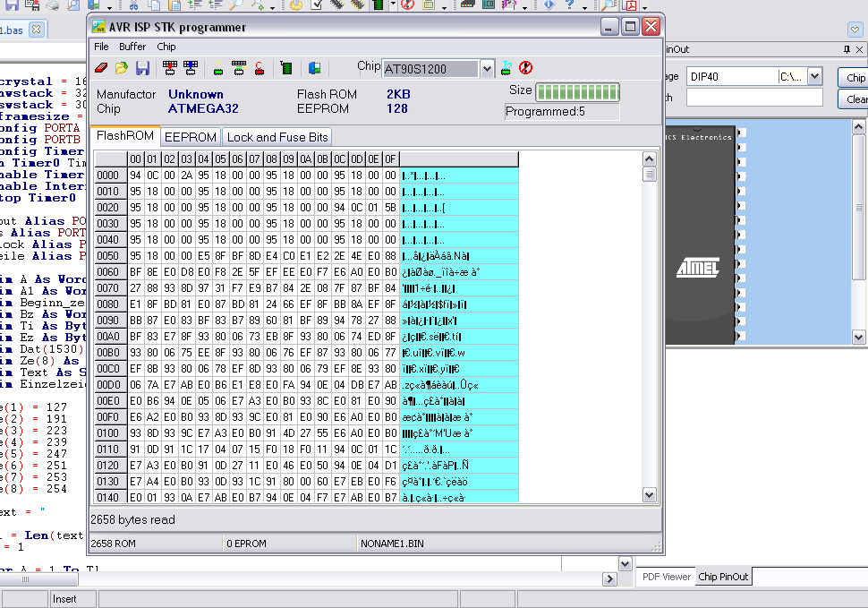Open the Buffer menu in AVR ISP programmer
Viewport: 868px width, 608px height.
[132, 47]
